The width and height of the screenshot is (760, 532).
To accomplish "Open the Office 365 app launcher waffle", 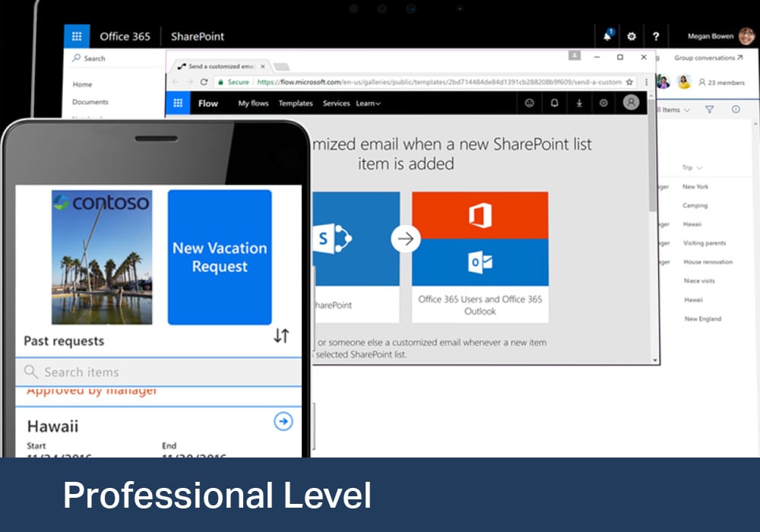I will tap(77, 36).
